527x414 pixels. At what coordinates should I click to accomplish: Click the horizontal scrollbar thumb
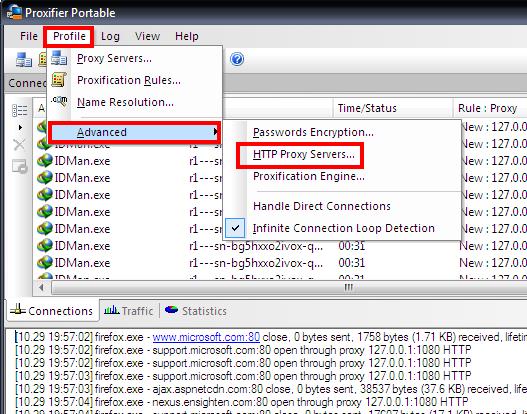(x=289, y=288)
